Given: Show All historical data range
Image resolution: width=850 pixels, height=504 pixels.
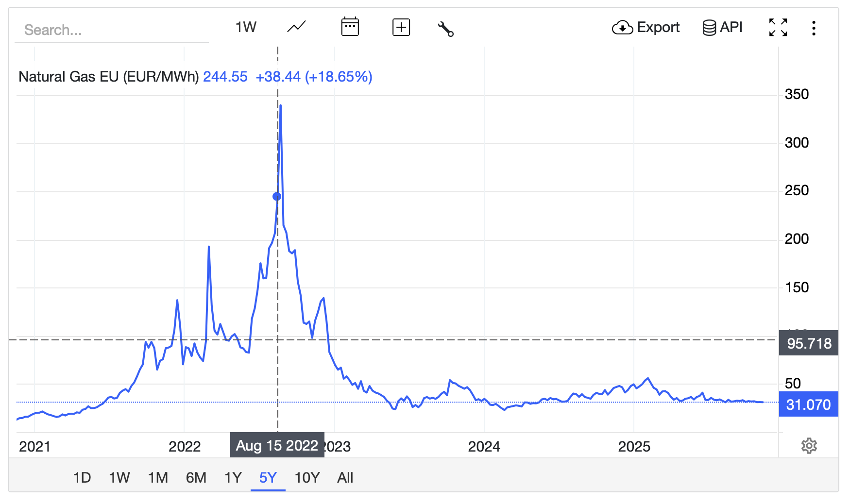Looking at the screenshot, I should pos(345,478).
